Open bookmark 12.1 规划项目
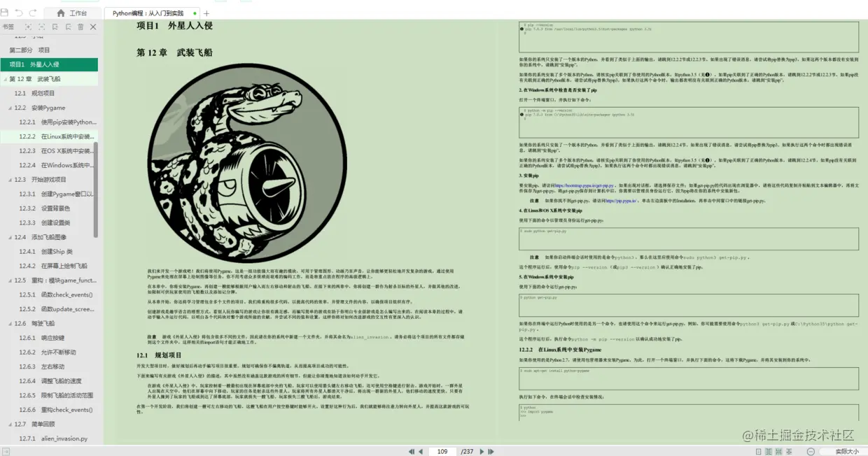The width and height of the screenshot is (868, 456). click(34, 93)
